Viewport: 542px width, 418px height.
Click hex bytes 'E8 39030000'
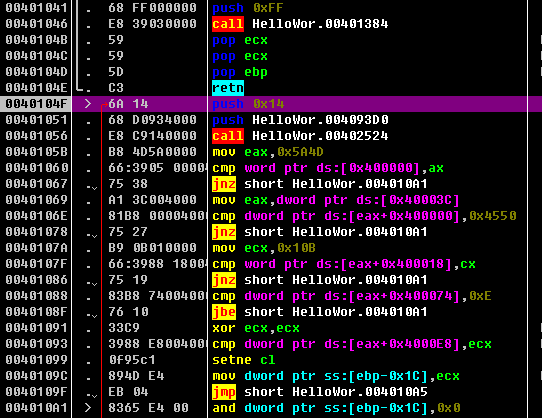pyautogui.click(x=152, y=24)
